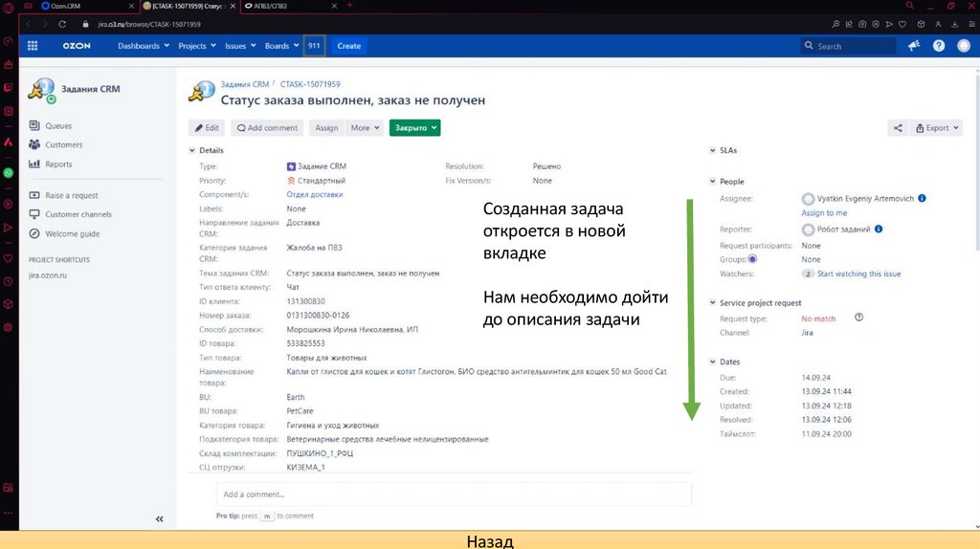980x549 pixels.
Task: Open the Задания CRM breadcrumb link
Action: pyautogui.click(x=244, y=84)
